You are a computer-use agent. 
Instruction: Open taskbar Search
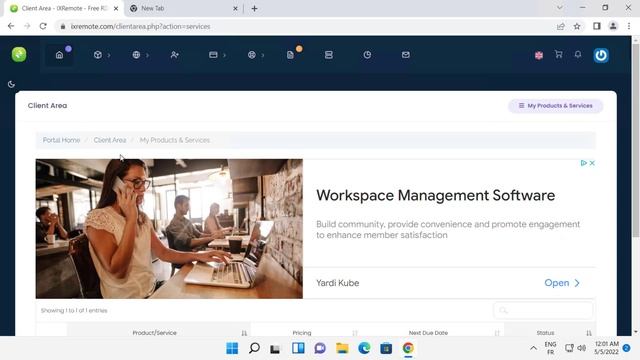254,348
